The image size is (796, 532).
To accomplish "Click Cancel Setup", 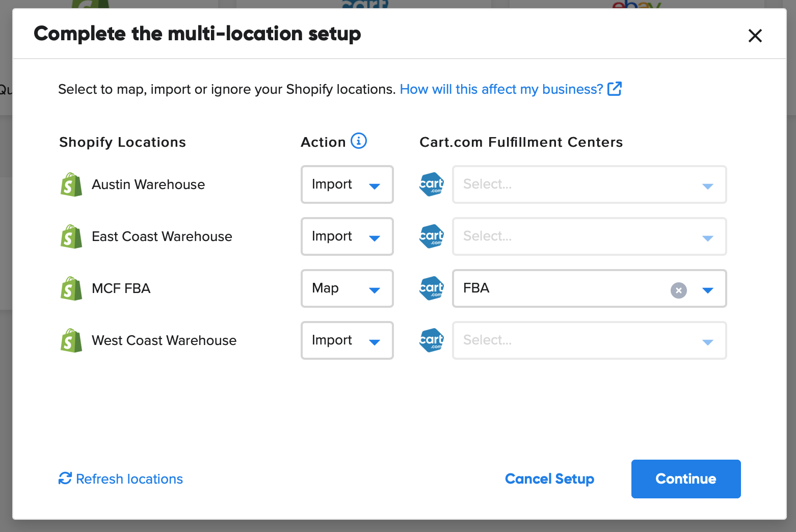I will coord(549,479).
